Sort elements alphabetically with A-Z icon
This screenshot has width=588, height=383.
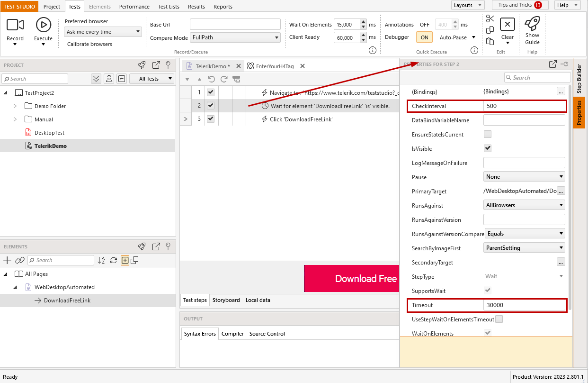[101, 260]
